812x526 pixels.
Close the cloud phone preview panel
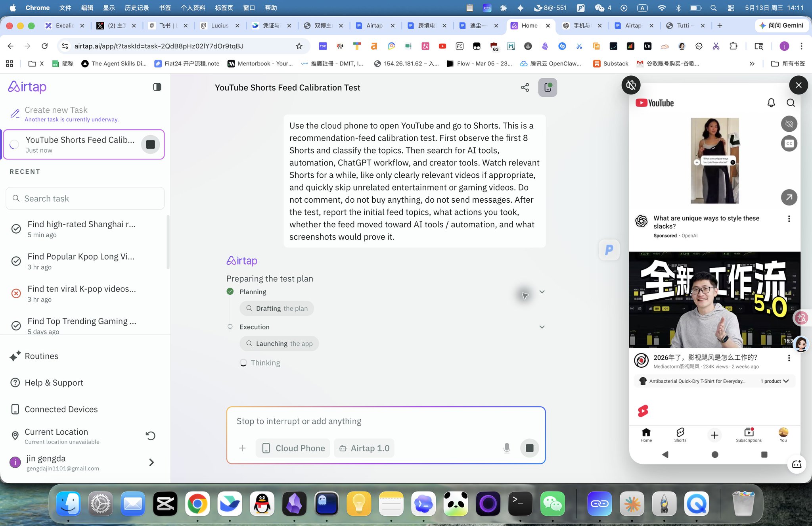coord(799,85)
